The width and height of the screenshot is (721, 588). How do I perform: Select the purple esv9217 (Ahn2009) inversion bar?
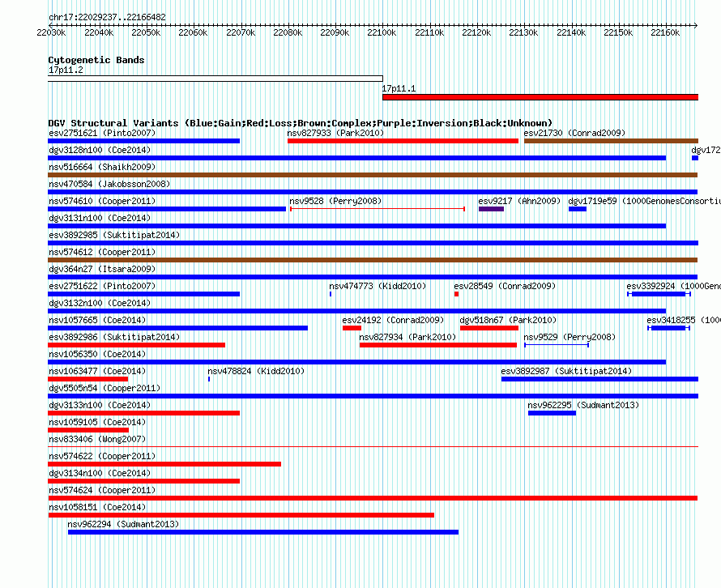coord(491,209)
